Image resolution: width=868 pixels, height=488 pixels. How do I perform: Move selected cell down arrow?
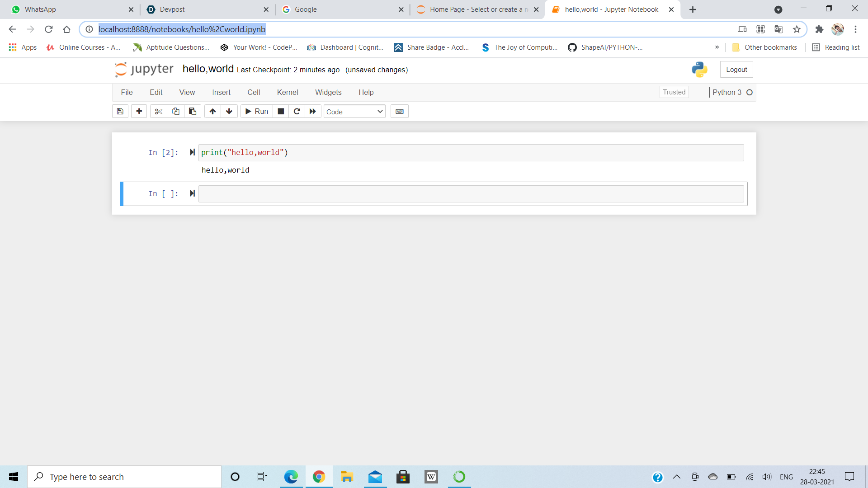(229, 111)
